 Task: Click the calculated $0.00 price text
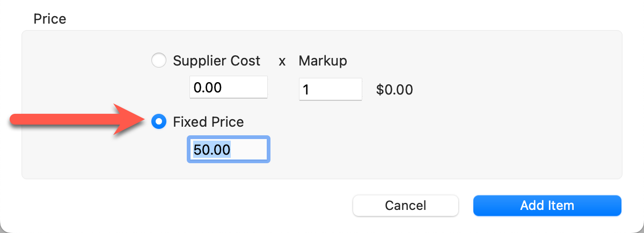394,89
